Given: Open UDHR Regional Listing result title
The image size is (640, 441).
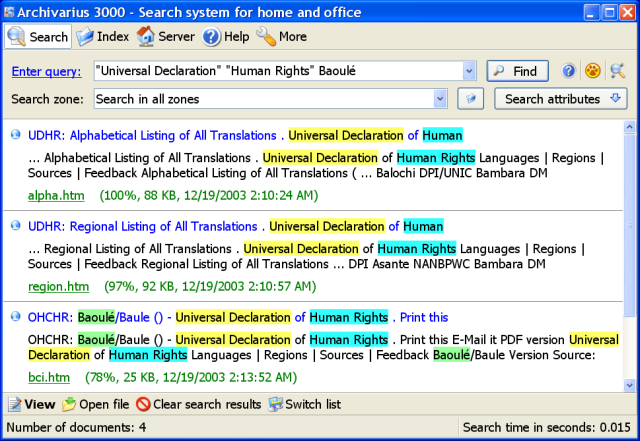Looking at the screenshot, I should (x=236, y=226).
